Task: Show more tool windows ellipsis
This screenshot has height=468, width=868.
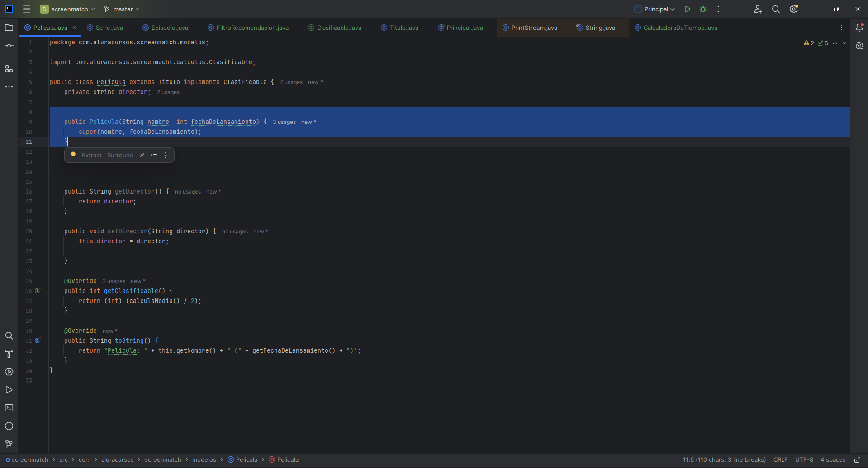Action: tap(9, 87)
